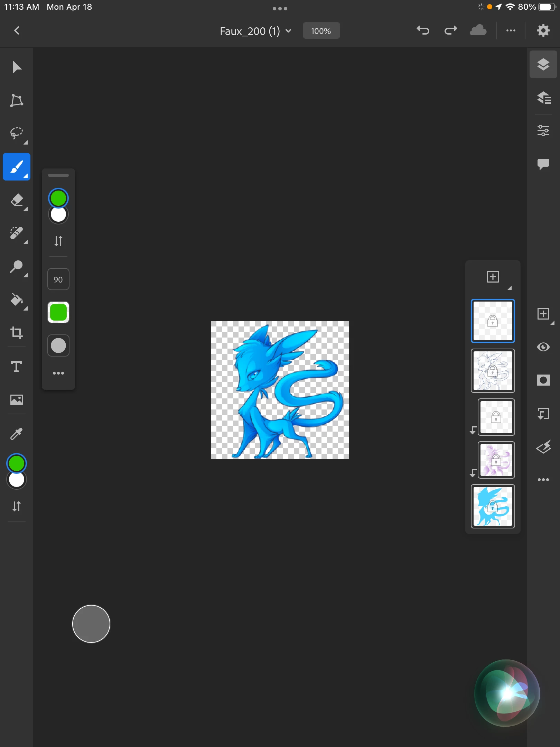Open the Place Image tool
The image size is (560, 747).
17,400
